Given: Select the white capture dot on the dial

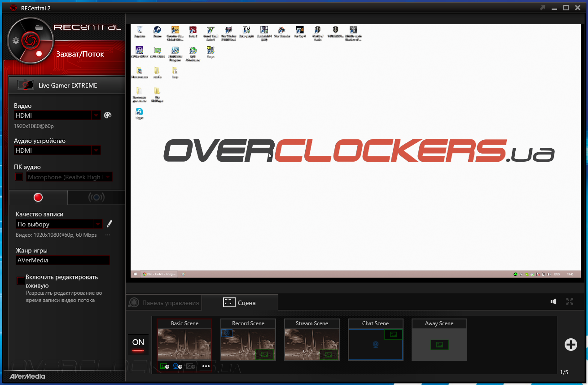Looking at the screenshot, I should (39, 53).
